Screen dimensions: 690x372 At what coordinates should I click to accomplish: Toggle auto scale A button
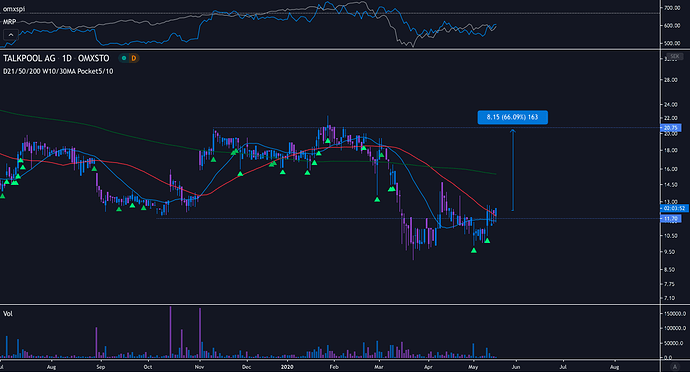675,366
